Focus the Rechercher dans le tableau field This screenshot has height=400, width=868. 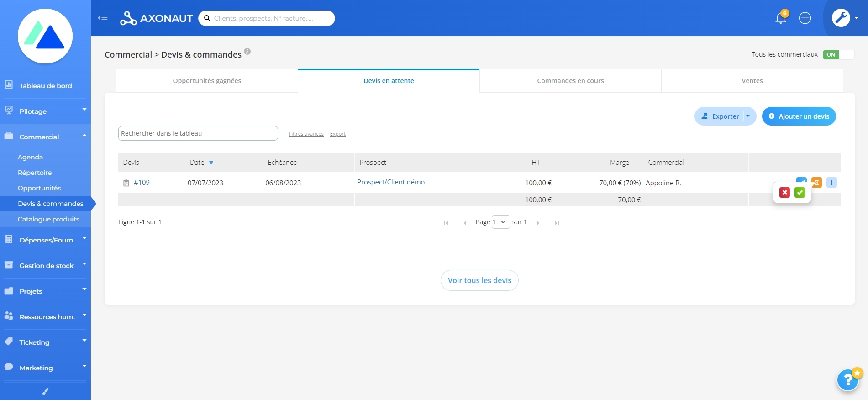pyautogui.click(x=198, y=133)
